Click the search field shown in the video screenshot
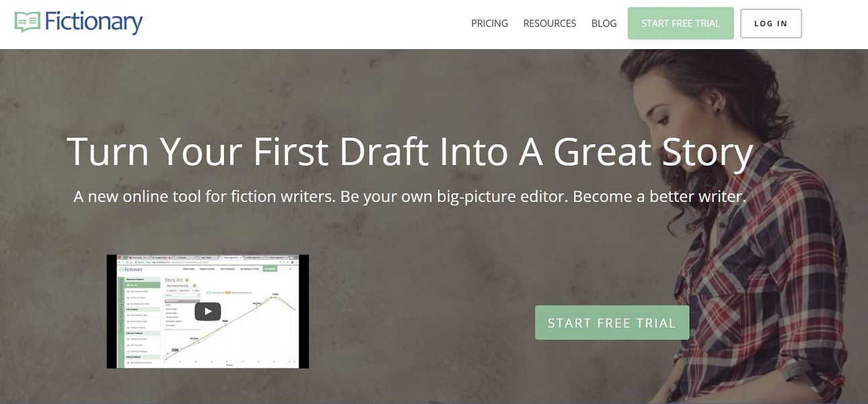The width and height of the screenshot is (868, 404). [182, 295]
